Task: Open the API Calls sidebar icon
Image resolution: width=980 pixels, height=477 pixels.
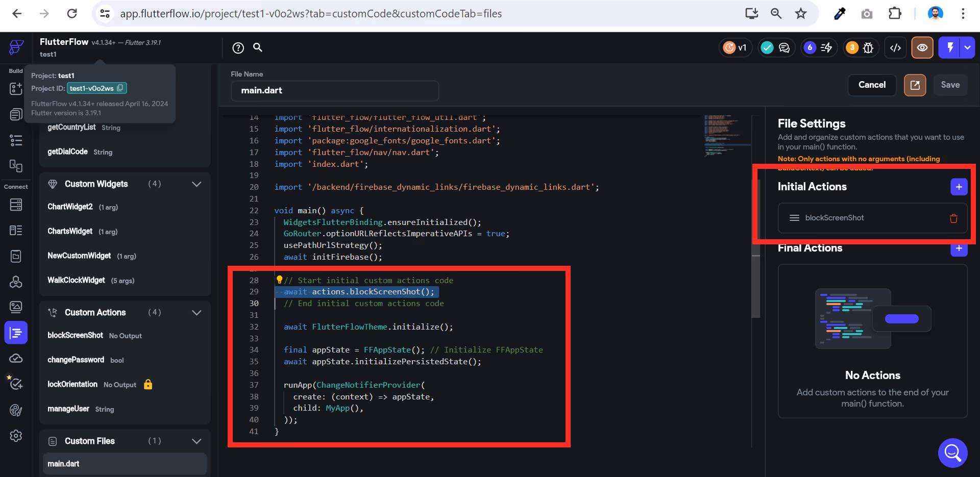Action: (x=16, y=282)
